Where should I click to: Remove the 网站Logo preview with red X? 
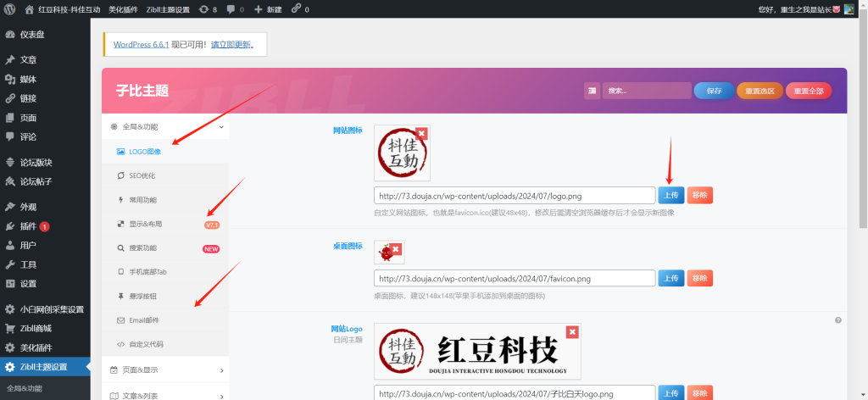(572, 332)
